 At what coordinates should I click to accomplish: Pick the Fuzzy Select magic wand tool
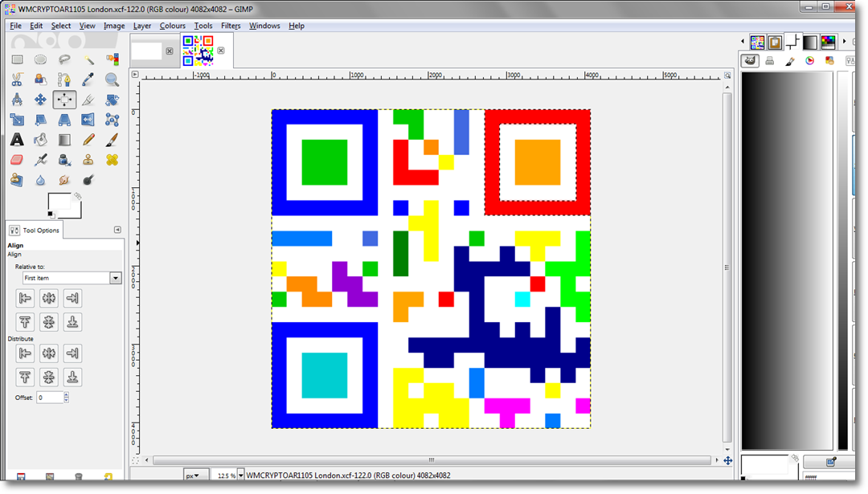88,59
